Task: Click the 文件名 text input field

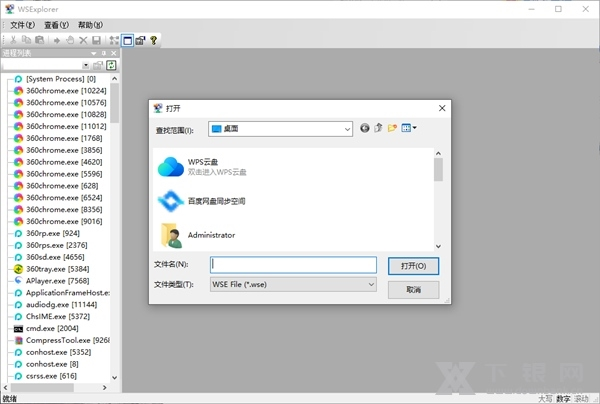Action: point(293,265)
